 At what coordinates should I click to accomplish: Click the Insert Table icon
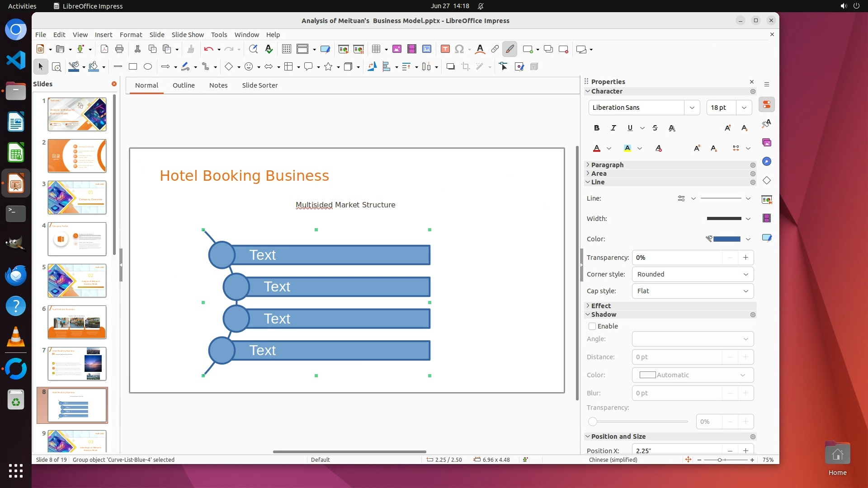[x=376, y=49]
